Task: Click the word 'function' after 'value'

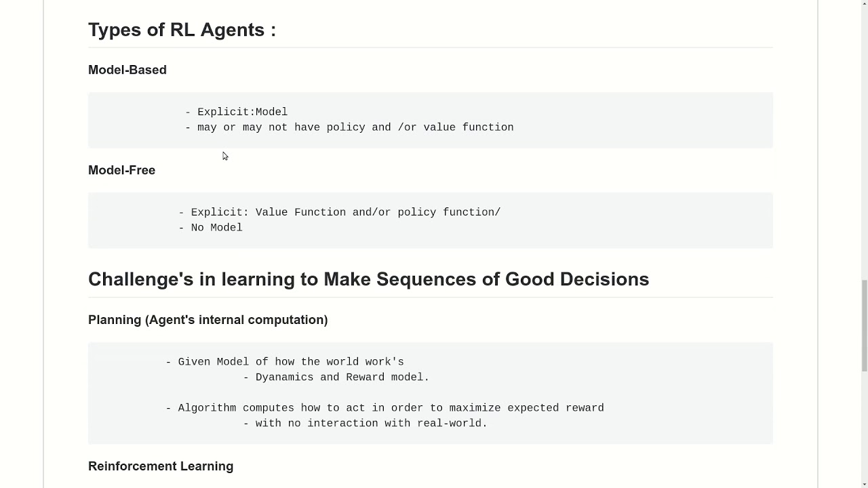Action: tap(488, 127)
